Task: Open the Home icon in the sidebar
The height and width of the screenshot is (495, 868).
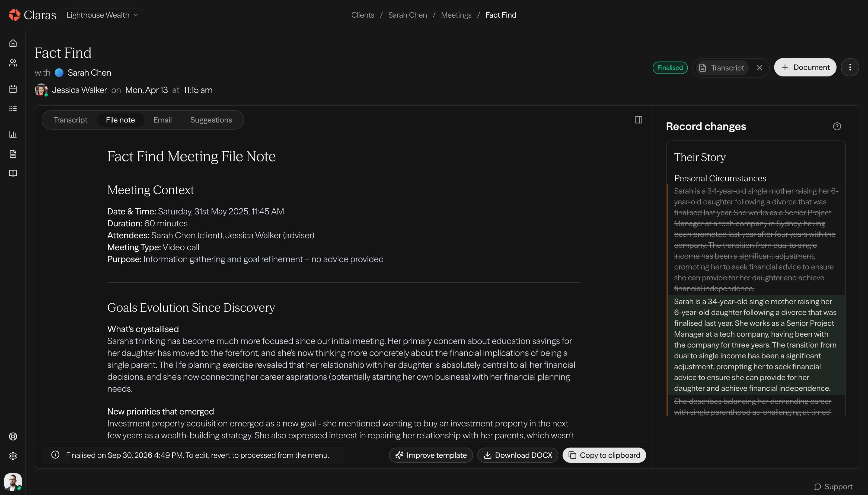Action: click(x=13, y=43)
